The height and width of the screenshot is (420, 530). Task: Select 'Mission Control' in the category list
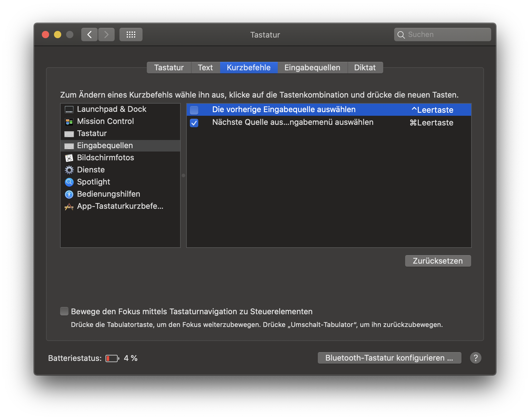click(x=120, y=121)
